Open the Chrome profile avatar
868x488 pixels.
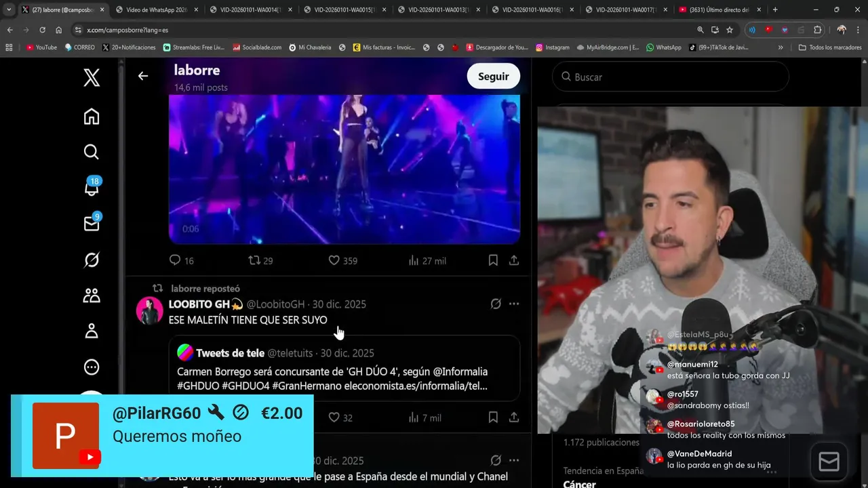tap(841, 30)
